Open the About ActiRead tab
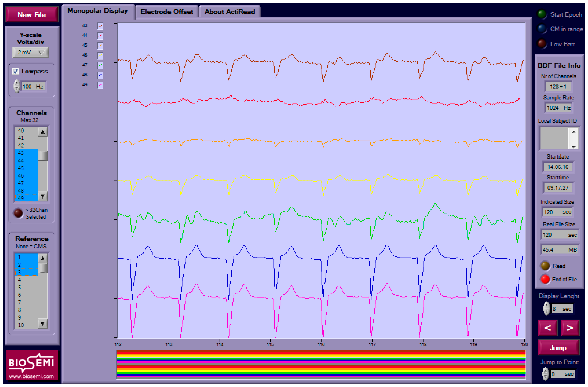 click(x=230, y=12)
